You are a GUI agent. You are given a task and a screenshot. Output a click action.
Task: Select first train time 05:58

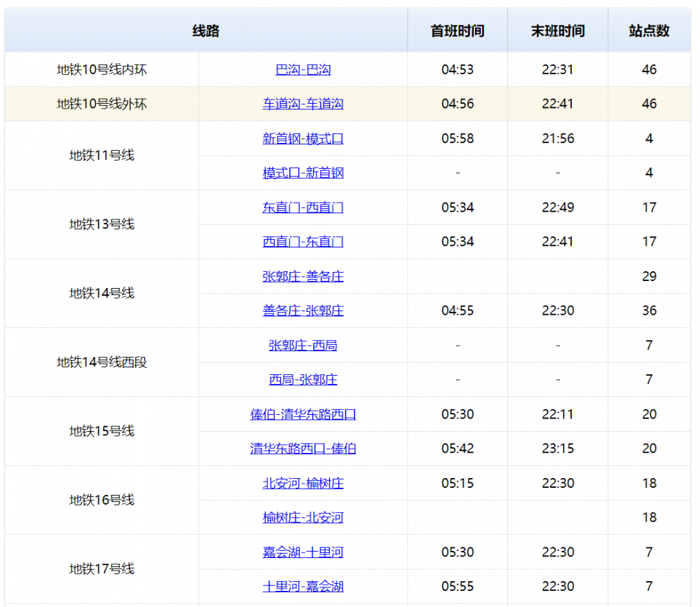pyautogui.click(x=457, y=139)
